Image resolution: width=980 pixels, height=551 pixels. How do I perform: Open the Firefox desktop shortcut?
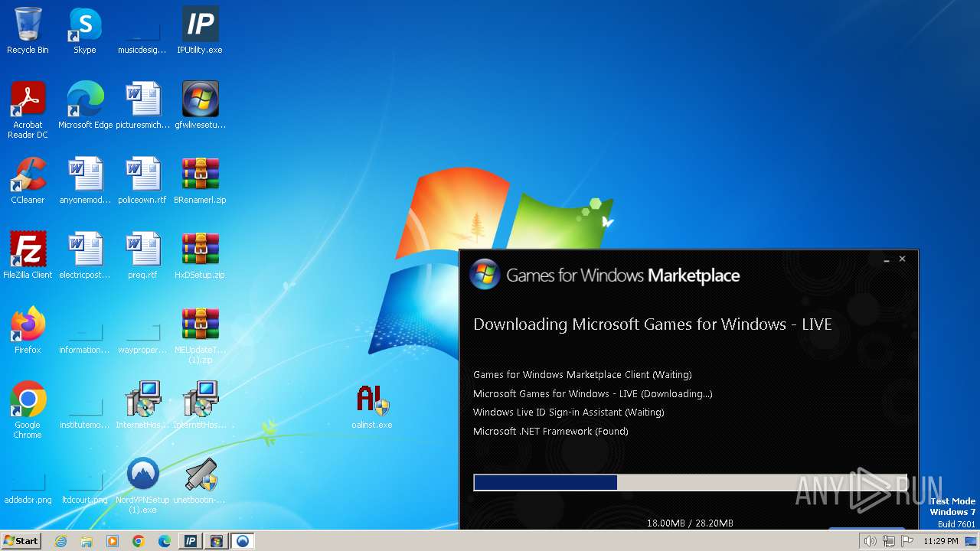coord(28,331)
